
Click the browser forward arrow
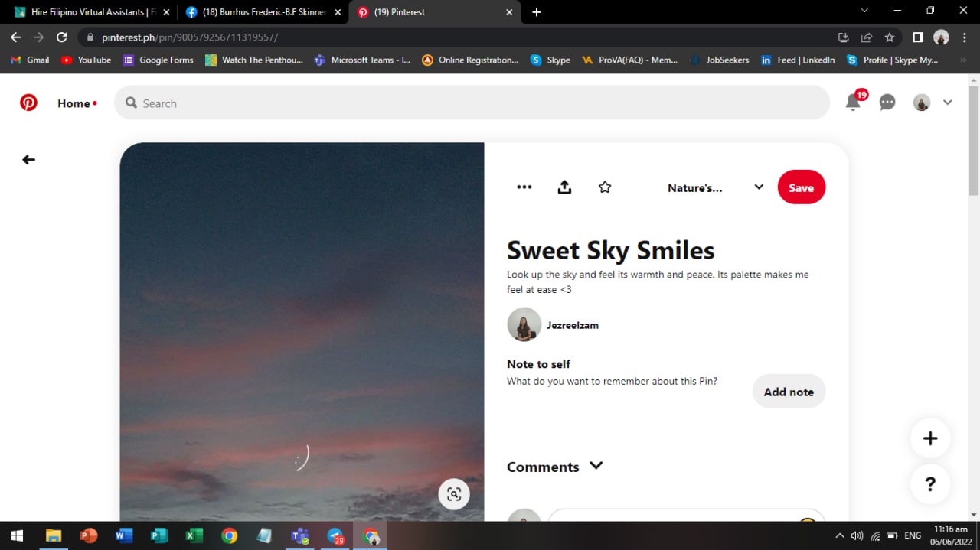point(39,37)
